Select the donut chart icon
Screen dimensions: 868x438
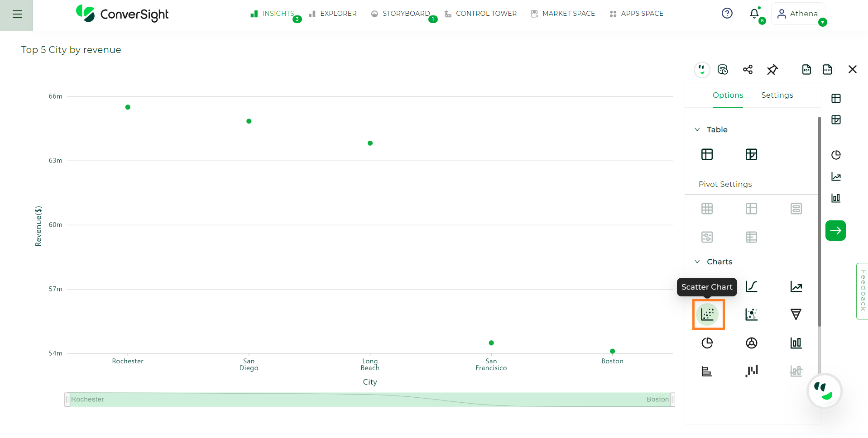[751, 343]
